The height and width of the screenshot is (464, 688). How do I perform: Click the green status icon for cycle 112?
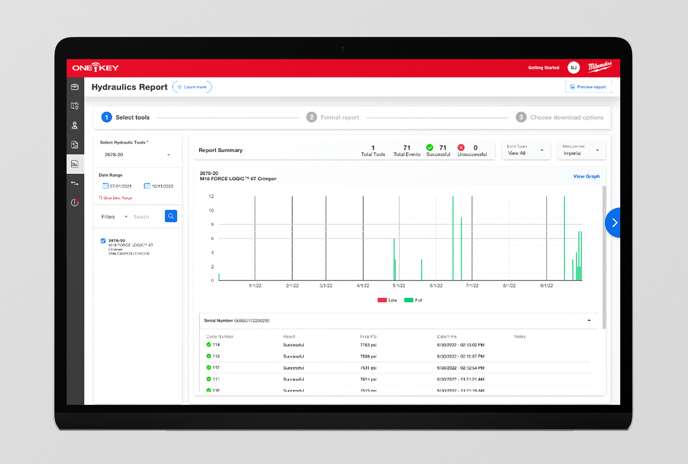[209, 367]
